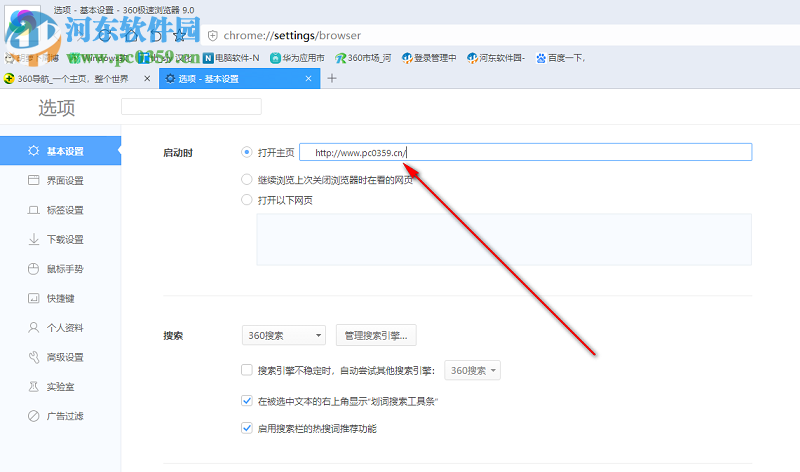Viewport: 800px width, 472px height.
Task: Click shield icon in the address bar
Action: 213,35
